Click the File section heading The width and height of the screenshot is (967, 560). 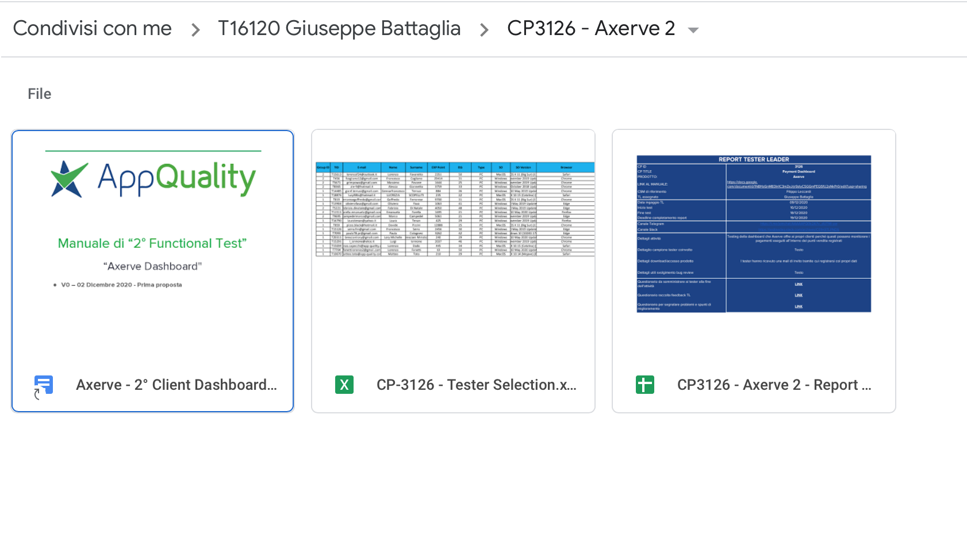click(x=40, y=94)
